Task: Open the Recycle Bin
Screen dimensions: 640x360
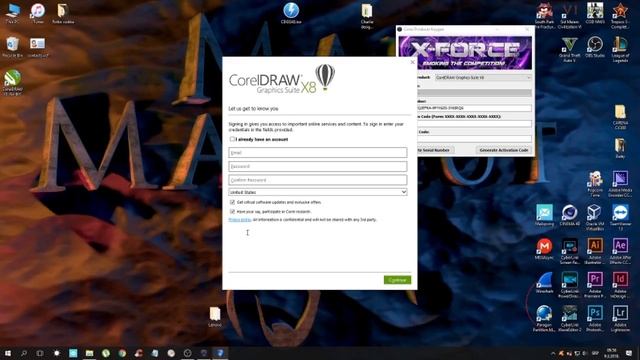Action: click(12, 47)
